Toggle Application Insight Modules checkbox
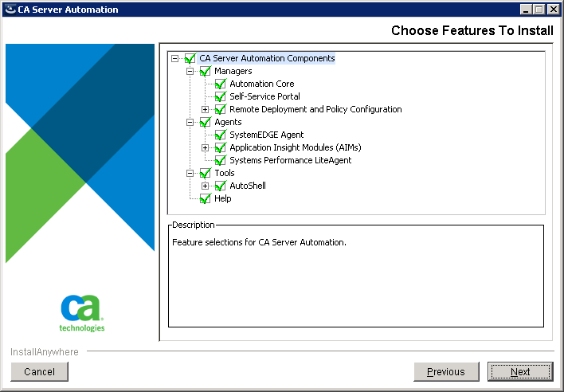Viewport: 564px width, 392px height. pos(220,147)
